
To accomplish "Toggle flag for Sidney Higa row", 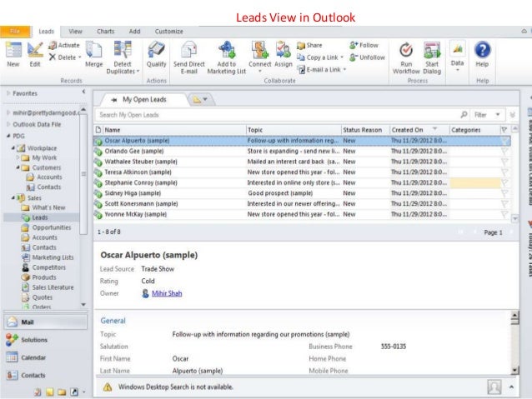I will (504, 193).
